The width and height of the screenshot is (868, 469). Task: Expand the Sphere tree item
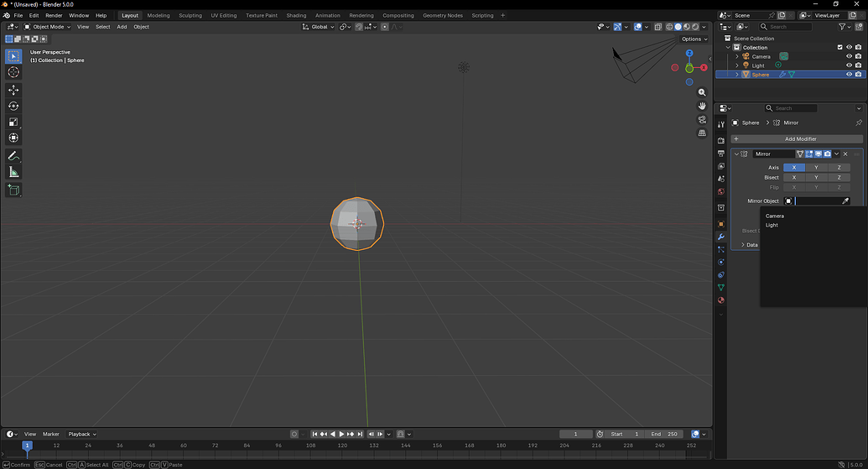737,74
